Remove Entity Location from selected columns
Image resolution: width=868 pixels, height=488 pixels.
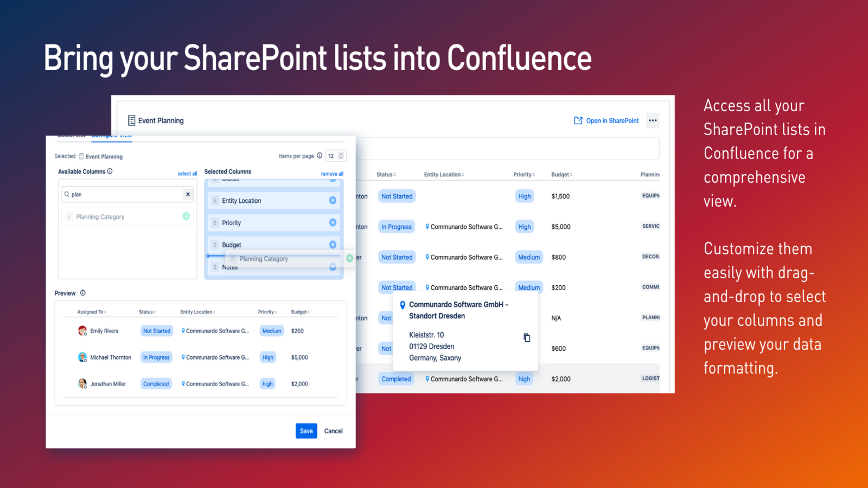[333, 201]
